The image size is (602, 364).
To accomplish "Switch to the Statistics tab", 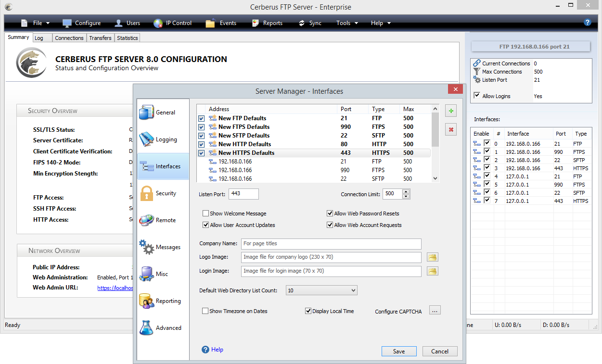I will tap(128, 38).
